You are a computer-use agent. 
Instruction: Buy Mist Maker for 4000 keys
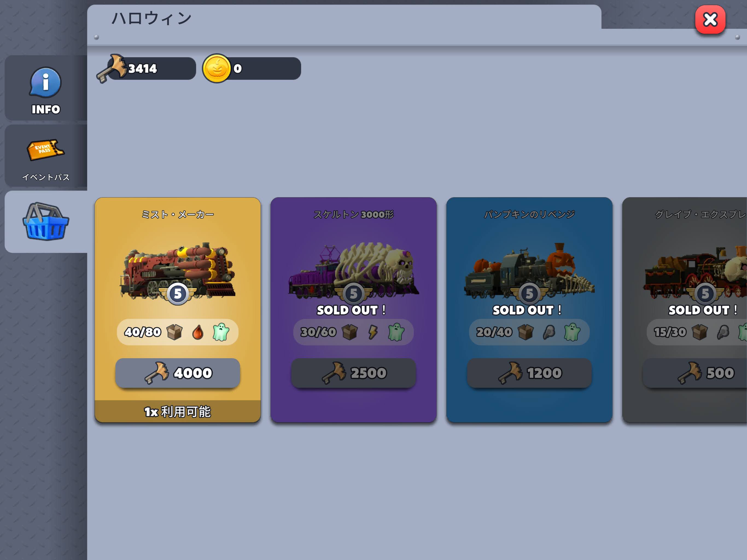pos(178,373)
